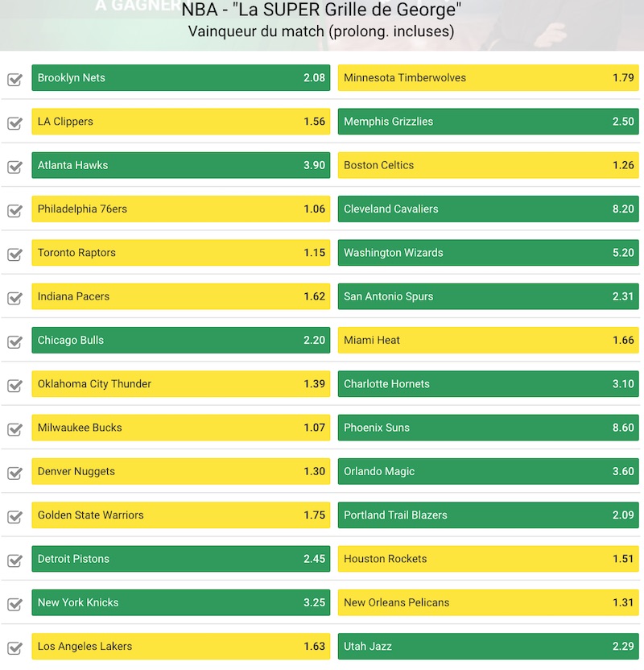Select Washington Wizards 5.20 bet
Viewport: 644px width, 670px height.
pos(488,253)
